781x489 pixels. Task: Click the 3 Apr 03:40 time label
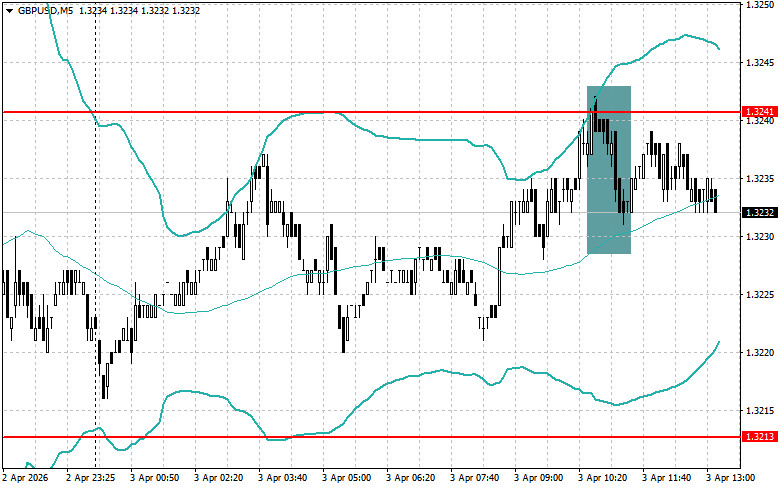(x=282, y=478)
